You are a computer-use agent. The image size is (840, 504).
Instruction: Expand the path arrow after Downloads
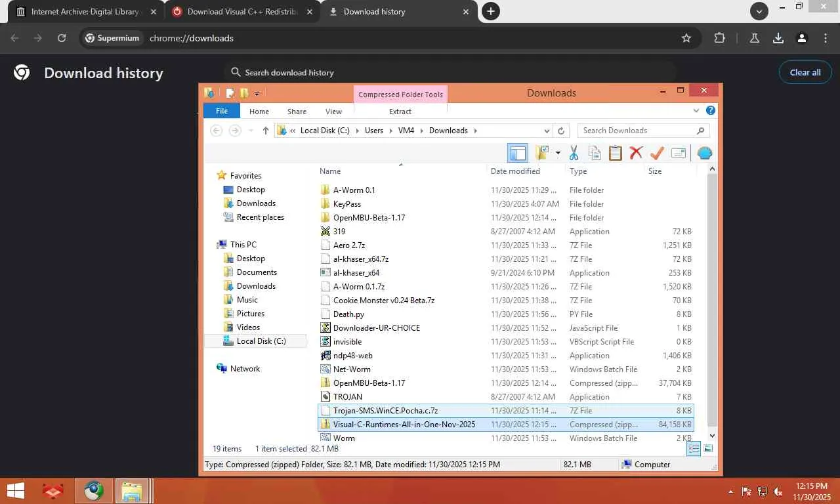tap(475, 131)
